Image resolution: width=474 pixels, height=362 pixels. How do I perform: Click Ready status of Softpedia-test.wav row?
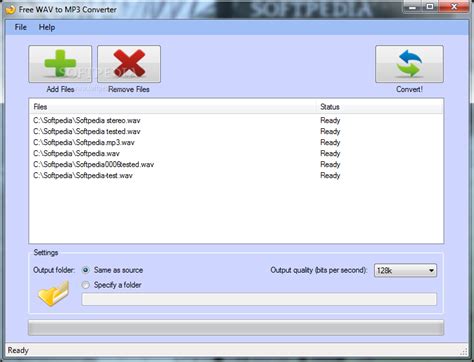point(330,175)
